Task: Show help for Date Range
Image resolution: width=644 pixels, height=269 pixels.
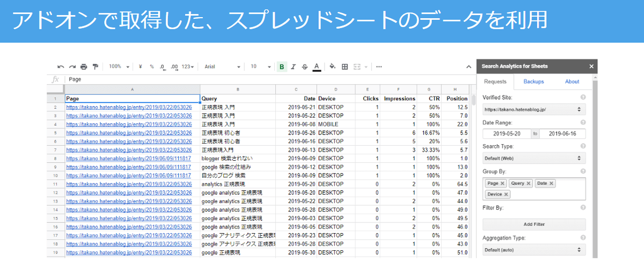Action: (x=583, y=122)
